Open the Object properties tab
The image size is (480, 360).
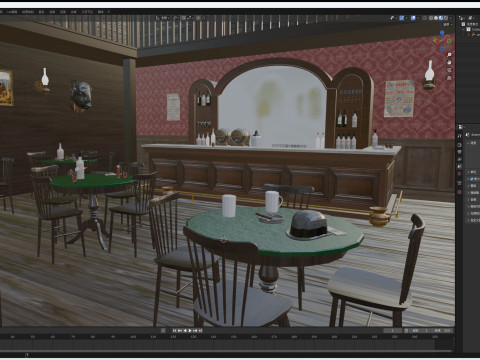(x=459, y=183)
